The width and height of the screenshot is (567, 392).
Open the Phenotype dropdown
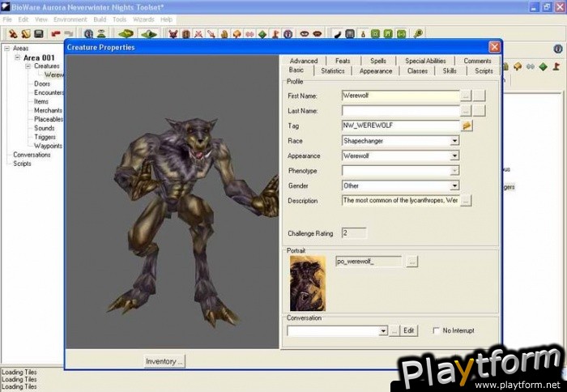coord(454,171)
